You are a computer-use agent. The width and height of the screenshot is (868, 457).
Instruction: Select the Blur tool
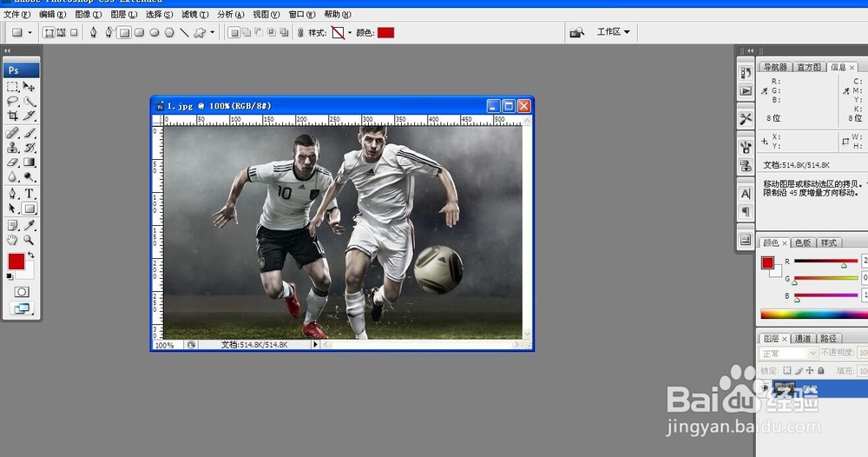pos(13,176)
